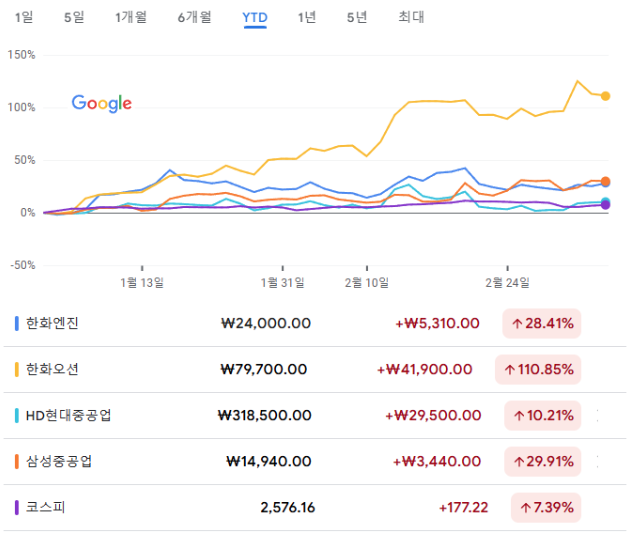Click the +₩41,900.00 change amount
This screenshot has width=644, height=538.
(x=425, y=370)
